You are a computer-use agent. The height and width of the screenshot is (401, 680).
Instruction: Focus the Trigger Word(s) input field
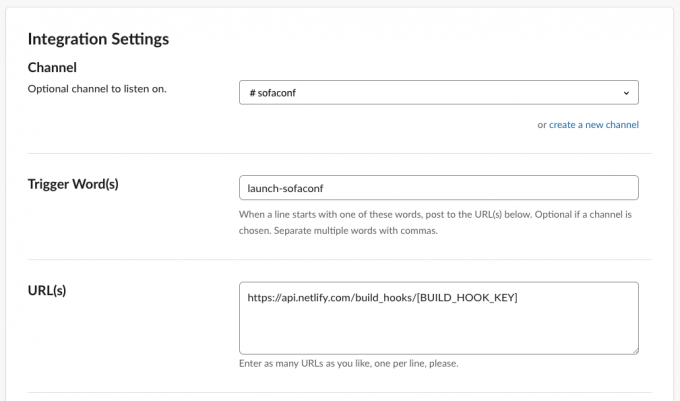[x=438, y=188]
